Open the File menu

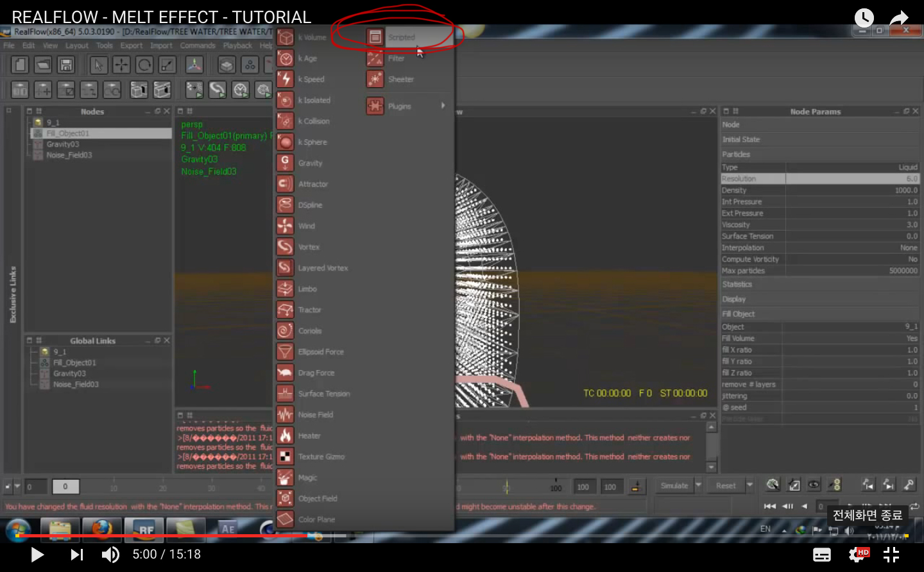9,46
